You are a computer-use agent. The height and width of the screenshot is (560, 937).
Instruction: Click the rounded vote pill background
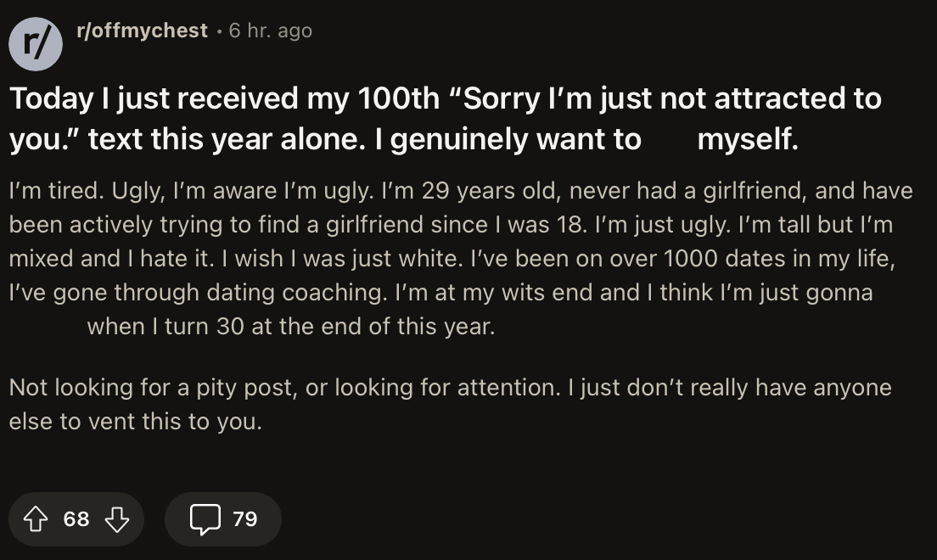[76, 518]
